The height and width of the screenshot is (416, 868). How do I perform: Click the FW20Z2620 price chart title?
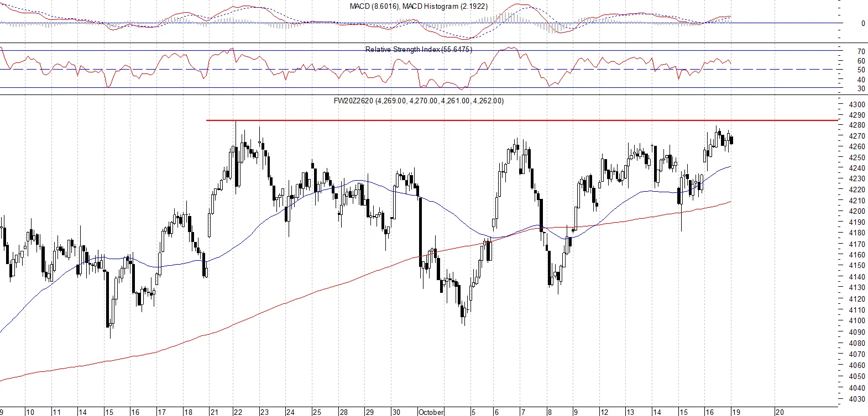click(419, 101)
